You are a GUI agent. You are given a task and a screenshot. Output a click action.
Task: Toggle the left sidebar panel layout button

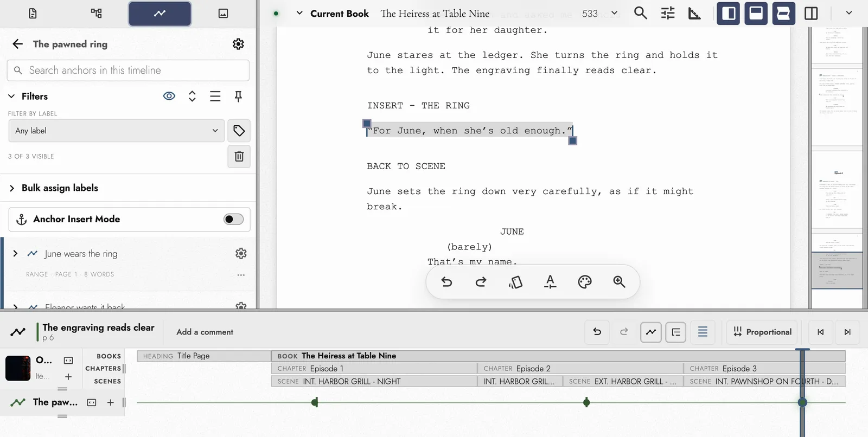pyautogui.click(x=729, y=13)
